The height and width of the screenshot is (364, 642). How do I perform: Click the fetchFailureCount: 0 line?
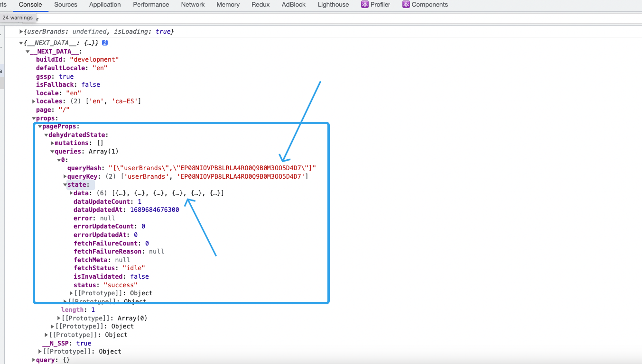tap(111, 243)
